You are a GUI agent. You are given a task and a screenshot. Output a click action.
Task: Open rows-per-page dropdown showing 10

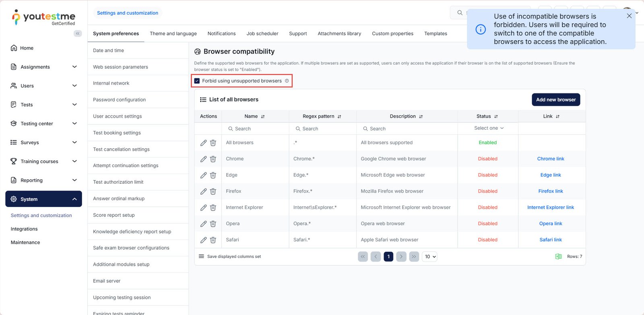(x=429, y=257)
